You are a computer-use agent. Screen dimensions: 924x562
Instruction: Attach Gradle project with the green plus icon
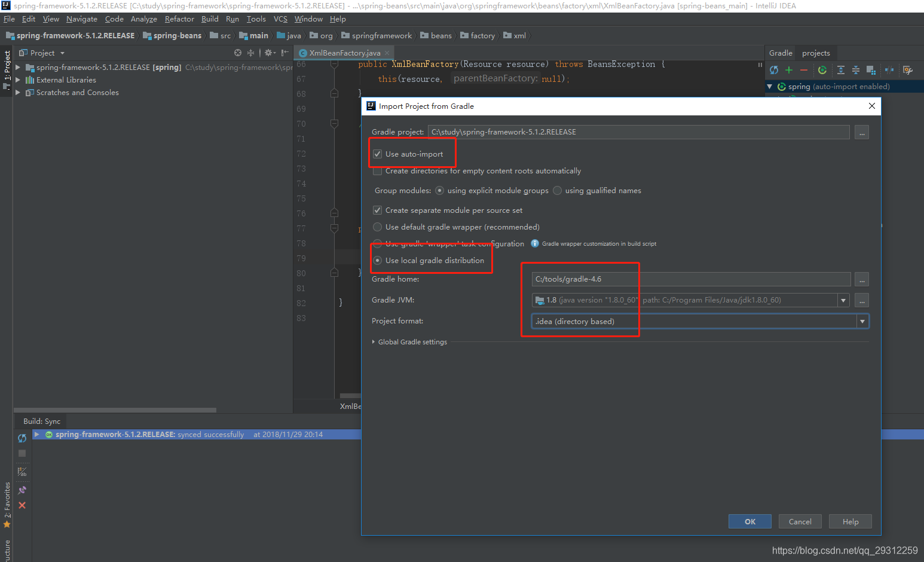pos(789,70)
